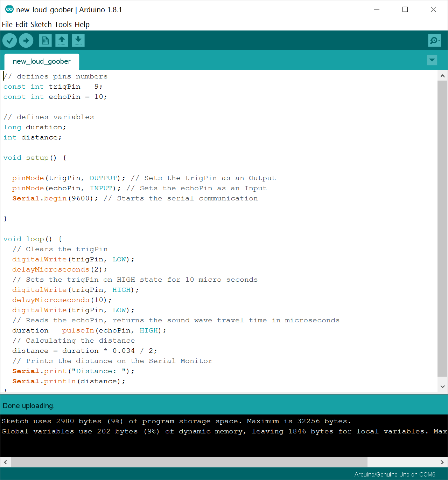Expand the tab options dropdown arrow

[432, 60]
